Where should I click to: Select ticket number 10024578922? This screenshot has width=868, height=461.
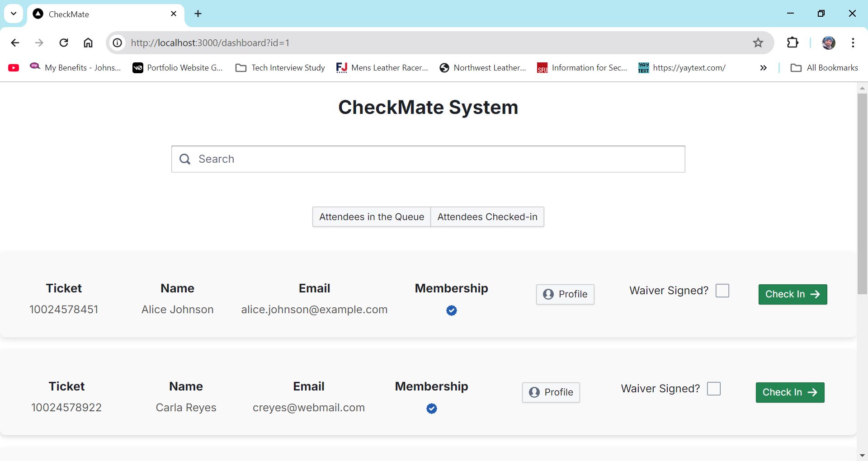tap(66, 408)
